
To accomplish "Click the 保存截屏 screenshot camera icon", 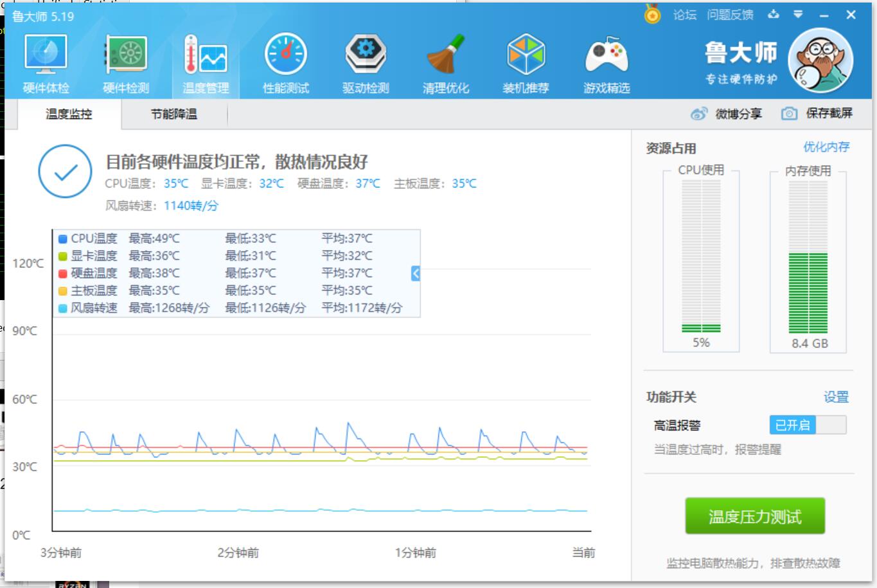I will [788, 114].
